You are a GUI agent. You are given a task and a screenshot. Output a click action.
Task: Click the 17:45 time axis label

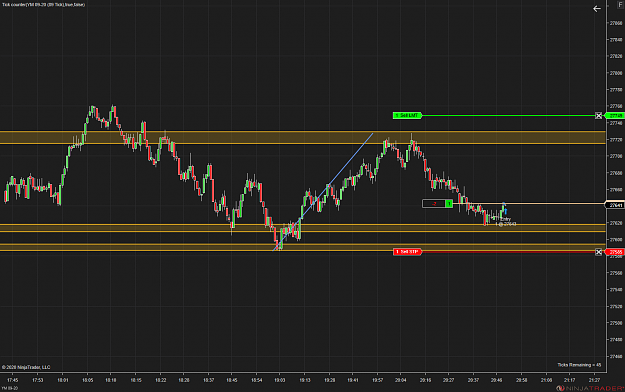13,380
